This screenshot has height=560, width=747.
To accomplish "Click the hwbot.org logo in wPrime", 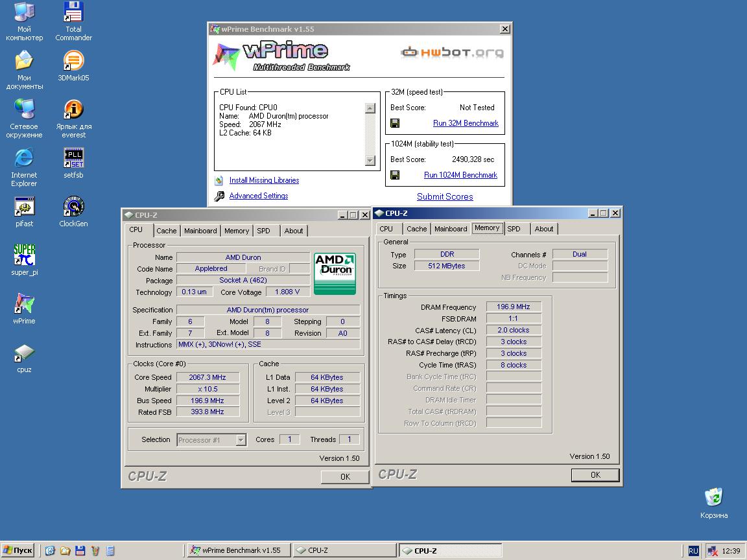I will coord(451,52).
